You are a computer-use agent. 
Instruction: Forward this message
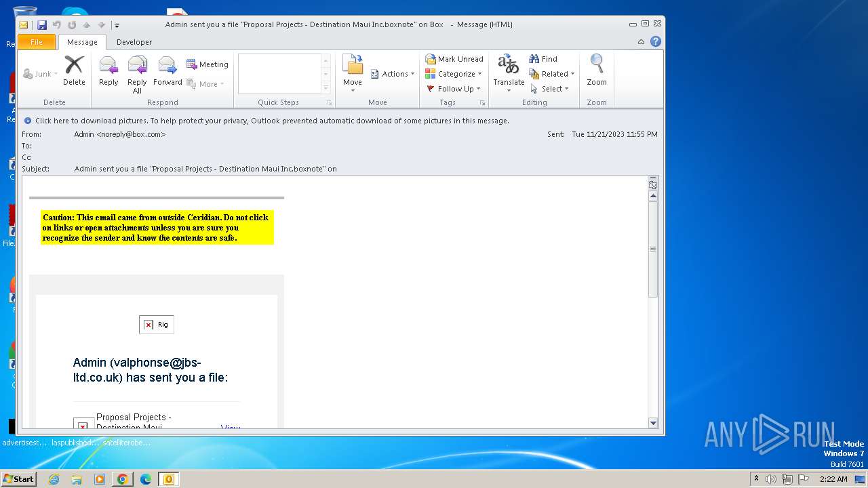[167, 71]
